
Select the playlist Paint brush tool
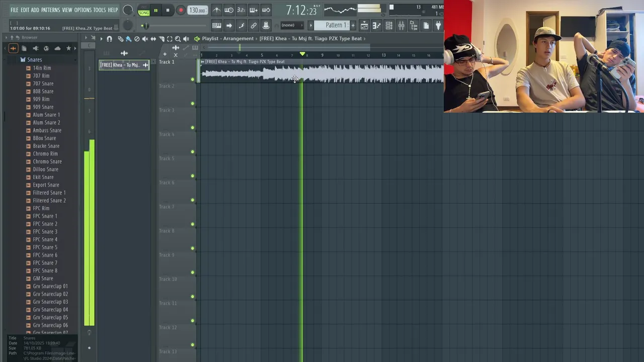128,39
